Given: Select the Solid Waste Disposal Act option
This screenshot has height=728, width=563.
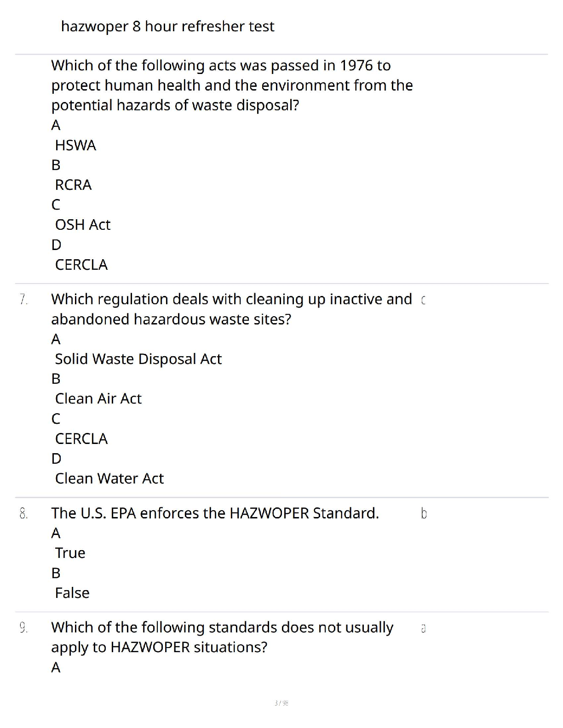Looking at the screenshot, I should tap(138, 359).
